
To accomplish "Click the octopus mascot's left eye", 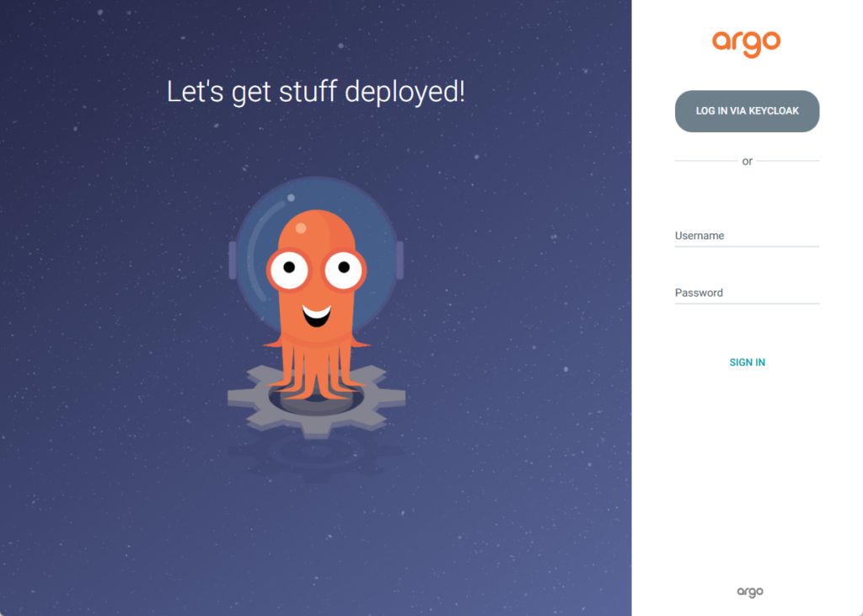I will point(289,268).
